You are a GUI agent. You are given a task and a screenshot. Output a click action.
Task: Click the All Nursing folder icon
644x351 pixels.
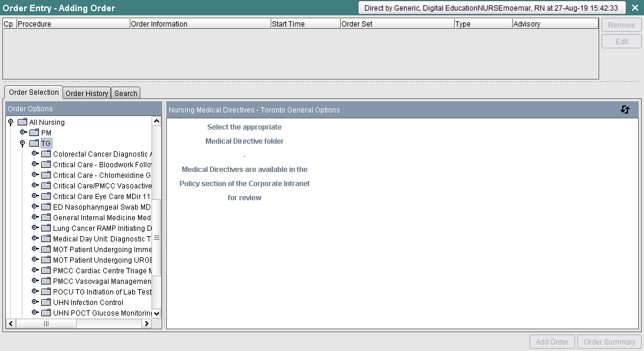tap(22, 122)
